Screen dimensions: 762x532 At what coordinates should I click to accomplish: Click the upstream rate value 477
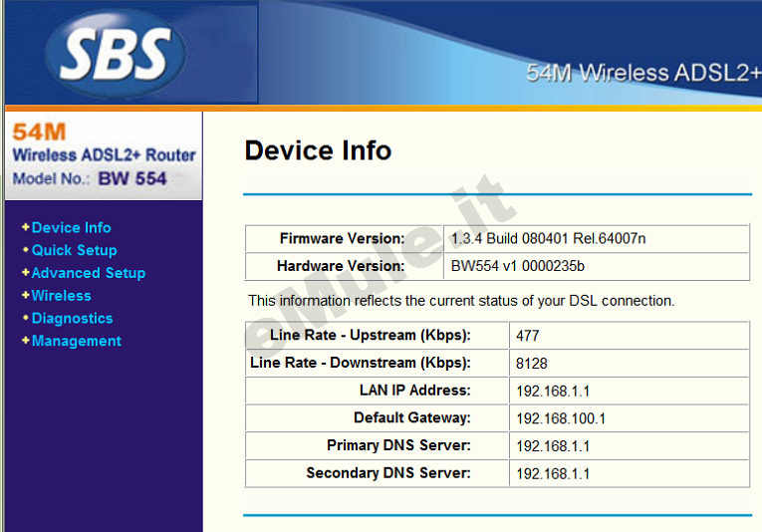(x=528, y=336)
